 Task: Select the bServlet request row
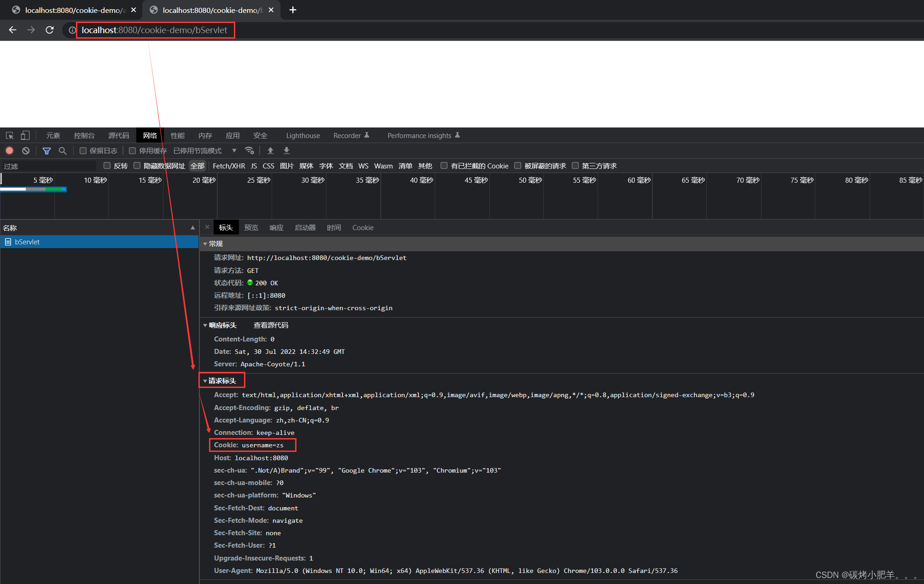[99, 242]
